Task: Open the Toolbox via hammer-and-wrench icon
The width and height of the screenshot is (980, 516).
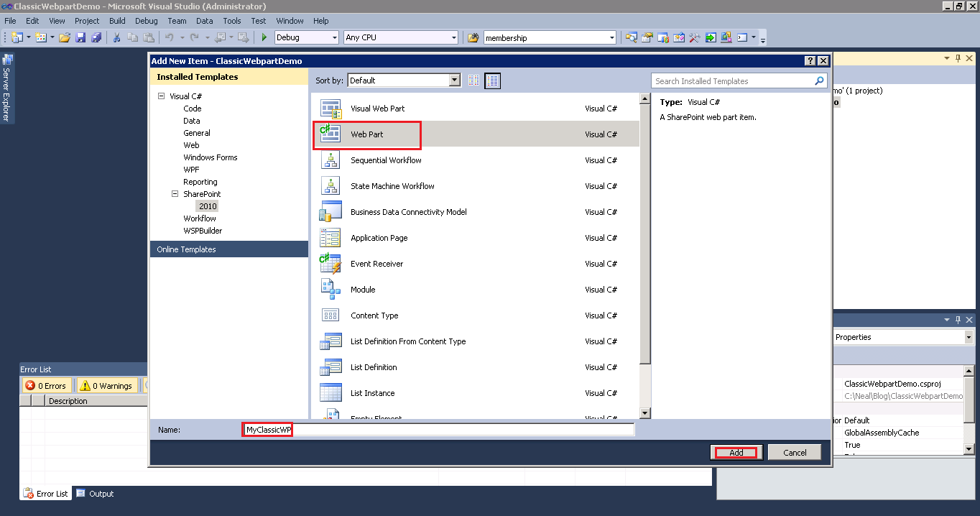Action: click(x=695, y=37)
